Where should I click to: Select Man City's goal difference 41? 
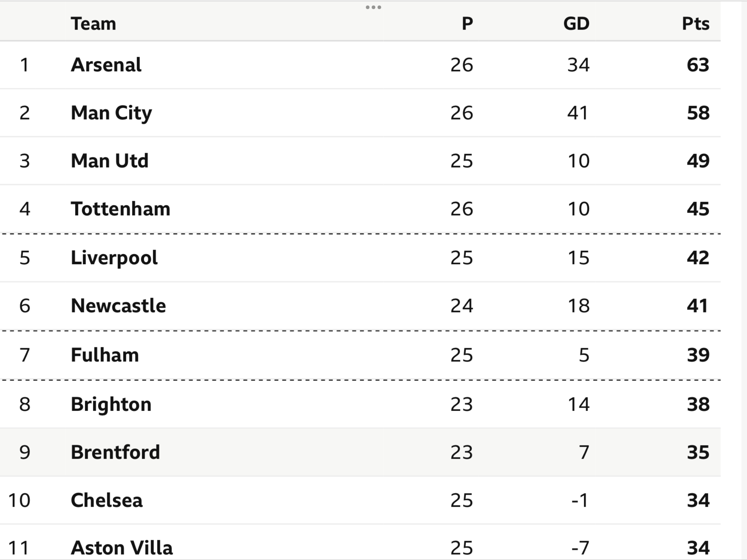[x=578, y=113]
